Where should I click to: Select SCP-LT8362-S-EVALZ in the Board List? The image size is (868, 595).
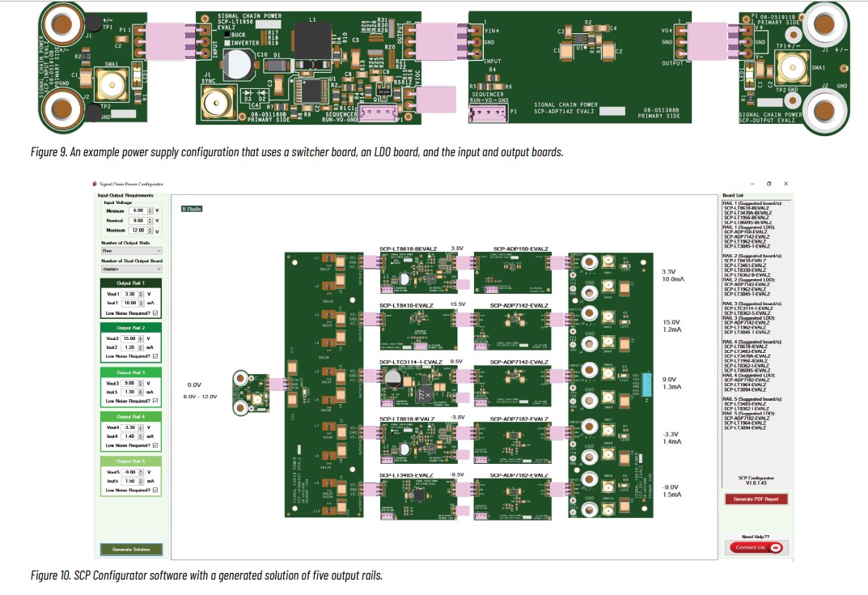[747, 313]
